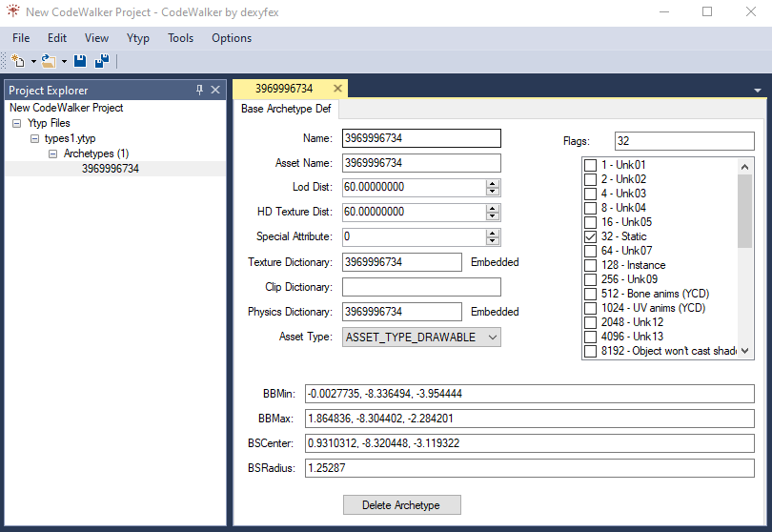Click the empty Clip Dictionary field

[x=421, y=287]
